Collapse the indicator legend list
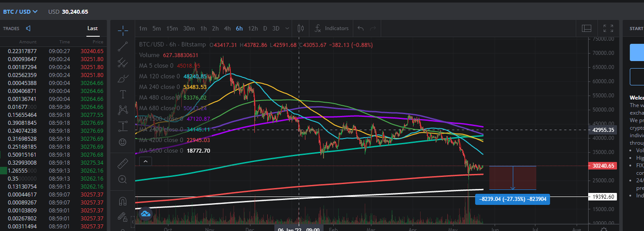This screenshot has height=231, width=644. tap(144, 161)
